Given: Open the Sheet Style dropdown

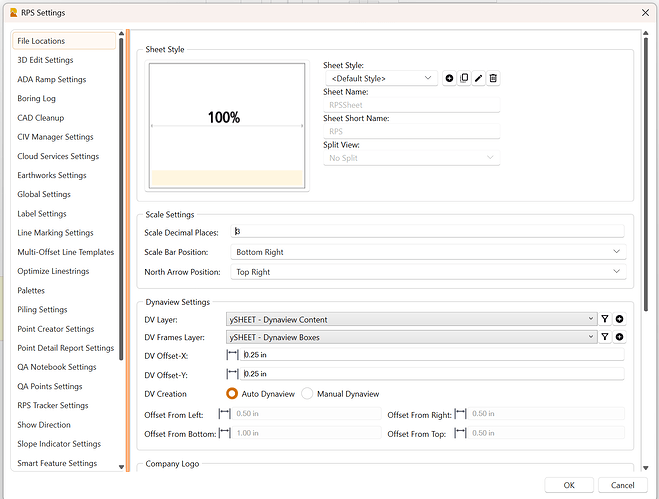Looking at the screenshot, I should pyautogui.click(x=380, y=78).
